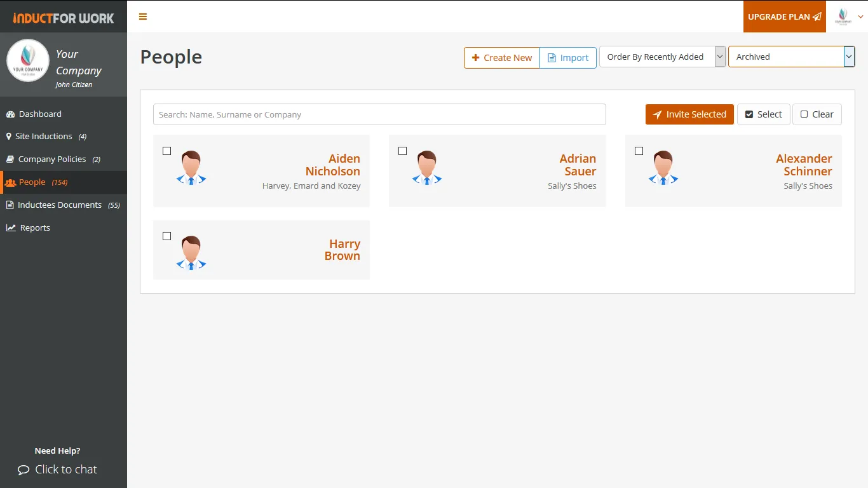Click the Inductees Documents file icon
This screenshot has height=488, width=868.
(10, 205)
